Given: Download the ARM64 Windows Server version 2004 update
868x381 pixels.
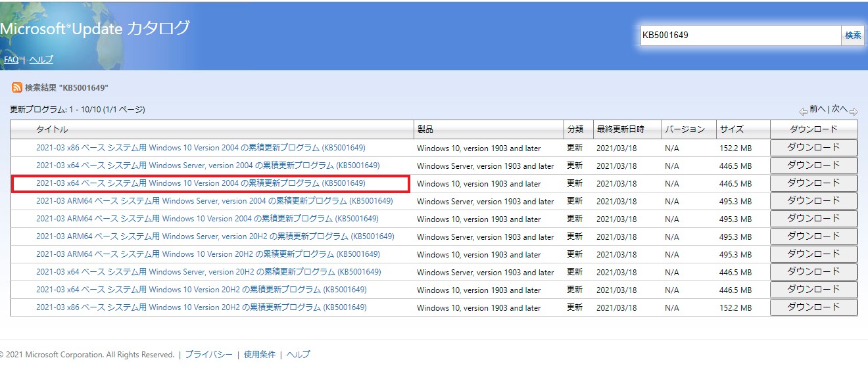Looking at the screenshot, I should coord(813,201).
